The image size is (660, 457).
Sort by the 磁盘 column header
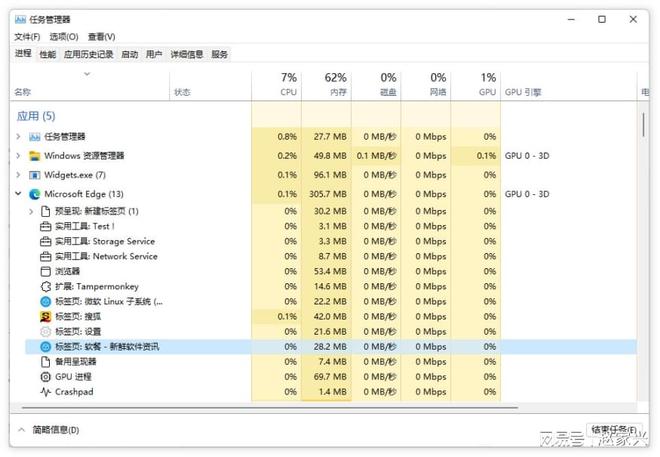click(x=376, y=84)
